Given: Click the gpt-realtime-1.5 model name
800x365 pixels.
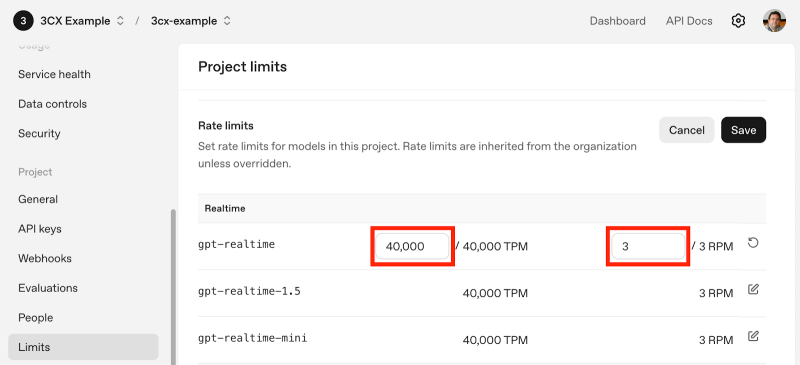Looking at the screenshot, I should point(249,291).
